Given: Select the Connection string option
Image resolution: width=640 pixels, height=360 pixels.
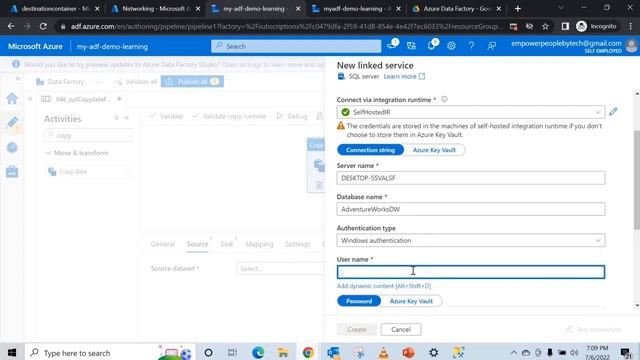Looking at the screenshot, I should coord(370,150).
